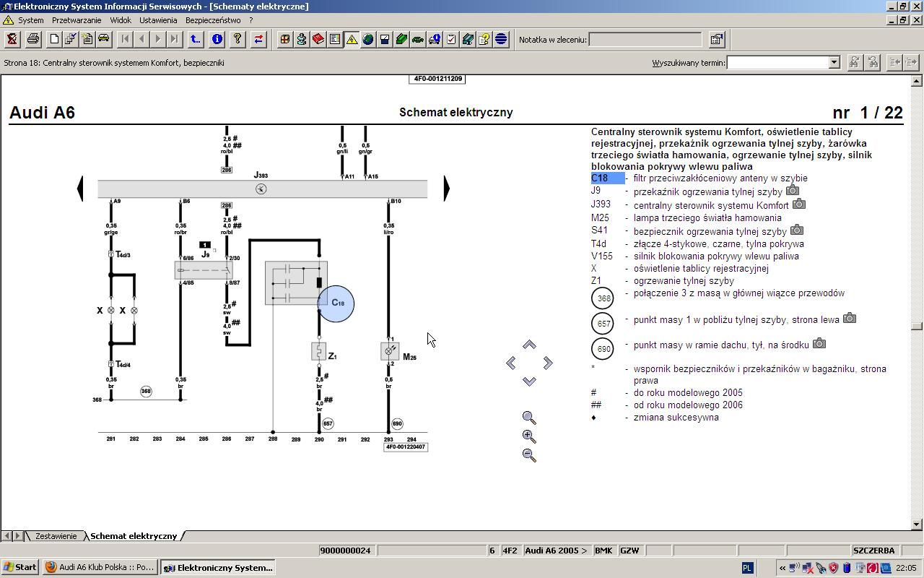Select the Schemat elektryczny tab
This screenshot has height=578, width=924.
point(134,536)
